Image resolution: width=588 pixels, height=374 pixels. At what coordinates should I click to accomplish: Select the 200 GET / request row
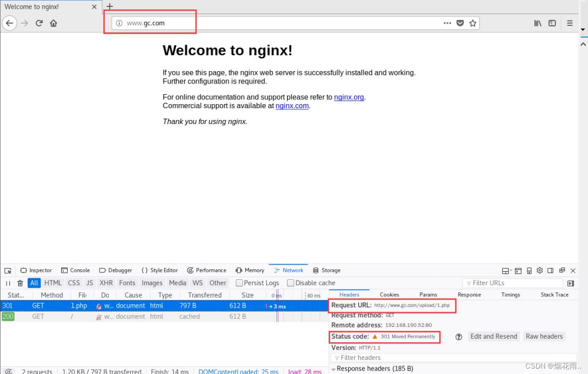(x=164, y=316)
